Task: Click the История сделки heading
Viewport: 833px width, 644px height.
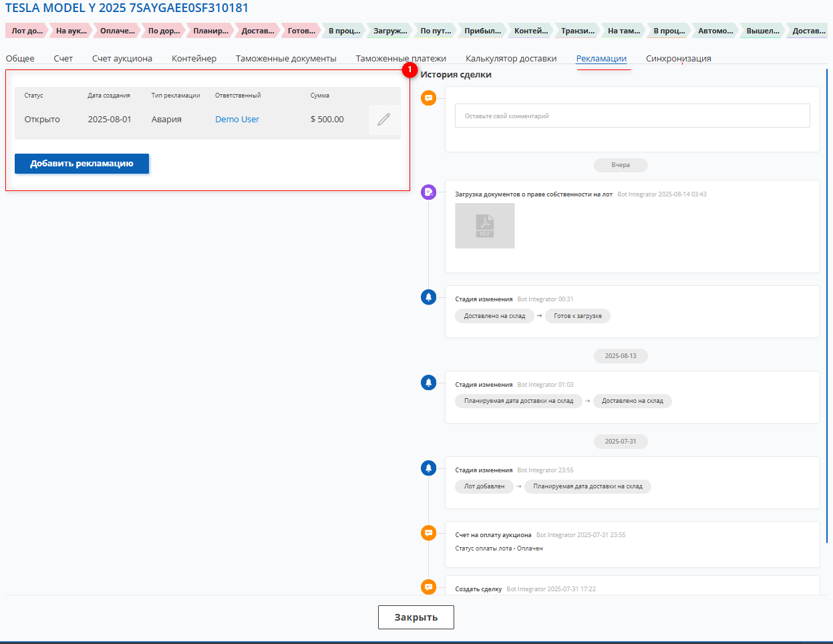Action: coord(456,75)
